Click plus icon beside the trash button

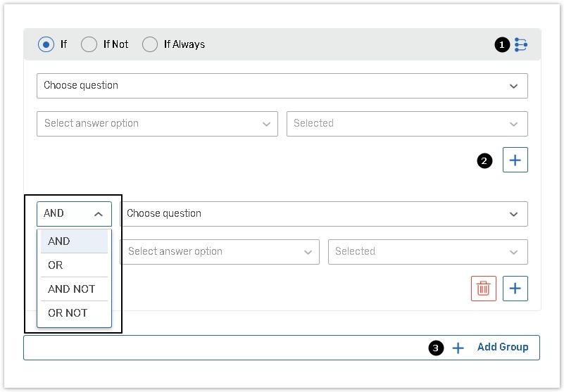click(x=515, y=289)
